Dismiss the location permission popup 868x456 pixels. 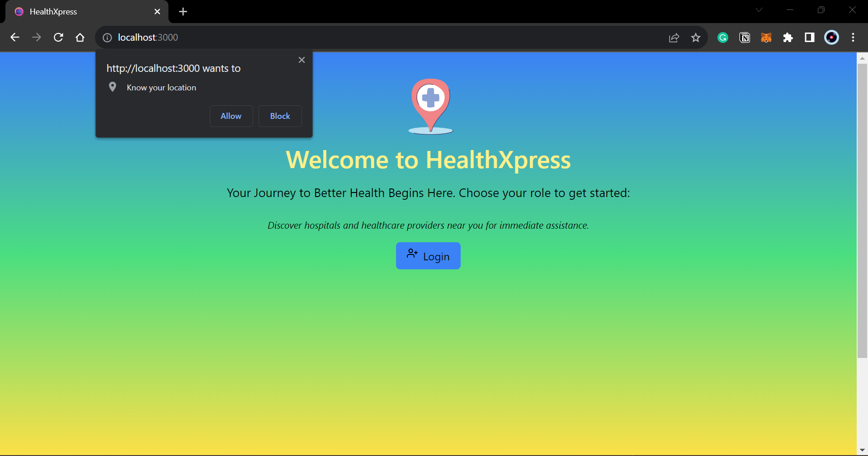click(x=302, y=60)
